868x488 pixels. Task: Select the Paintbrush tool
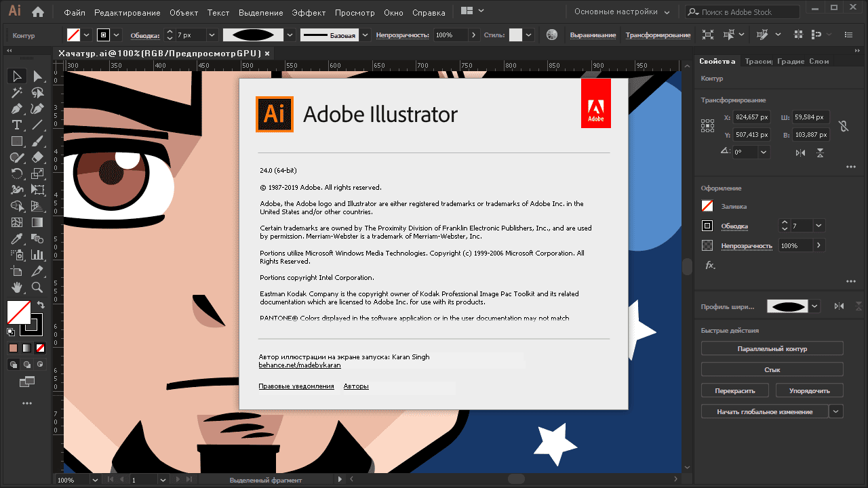38,142
